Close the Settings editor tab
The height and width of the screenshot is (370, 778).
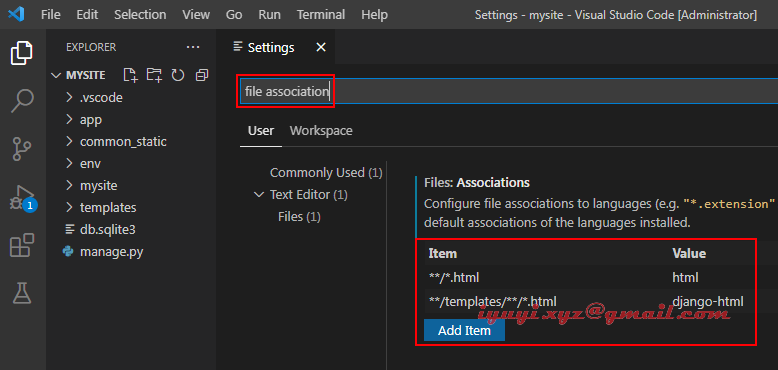[321, 48]
